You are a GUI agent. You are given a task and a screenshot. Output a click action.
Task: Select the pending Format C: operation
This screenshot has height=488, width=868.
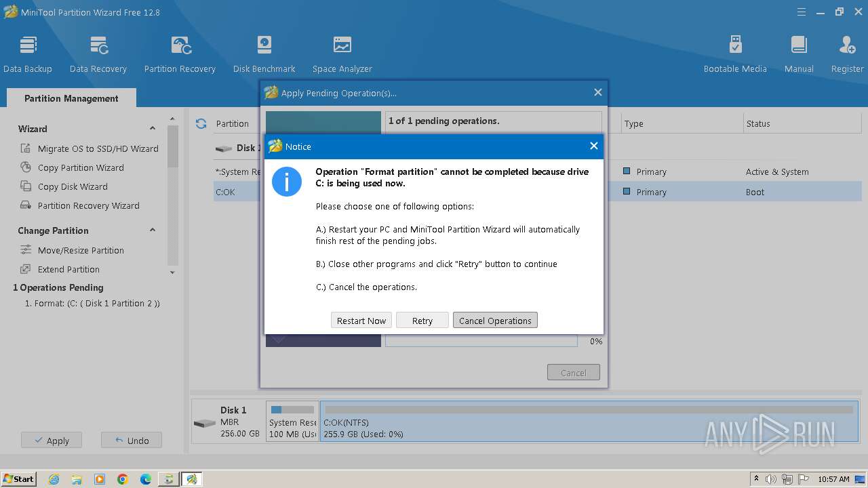click(x=92, y=304)
